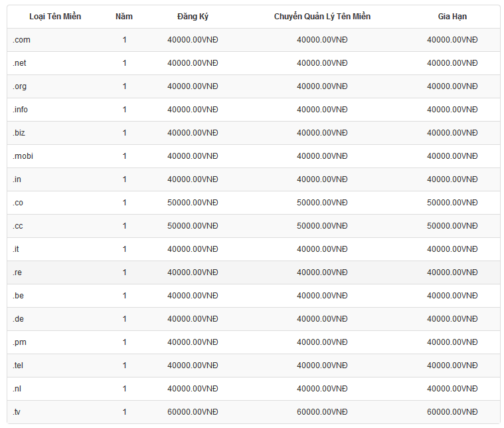
Task: Click the .cc registration price 50000.00VNĐ
Action: 193,226
